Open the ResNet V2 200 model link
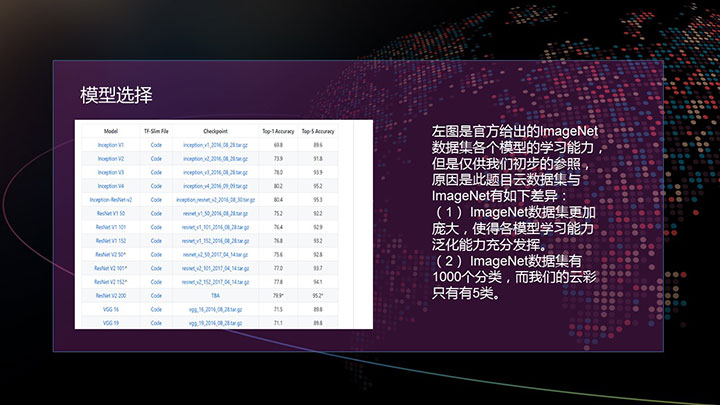The width and height of the screenshot is (720, 405). click(110, 296)
